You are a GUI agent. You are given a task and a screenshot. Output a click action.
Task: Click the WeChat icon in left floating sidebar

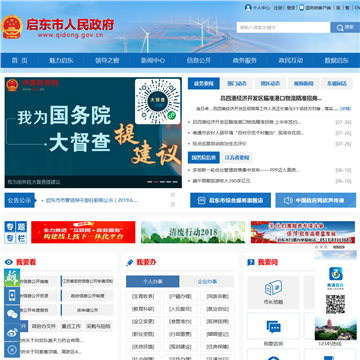point(12,314)
